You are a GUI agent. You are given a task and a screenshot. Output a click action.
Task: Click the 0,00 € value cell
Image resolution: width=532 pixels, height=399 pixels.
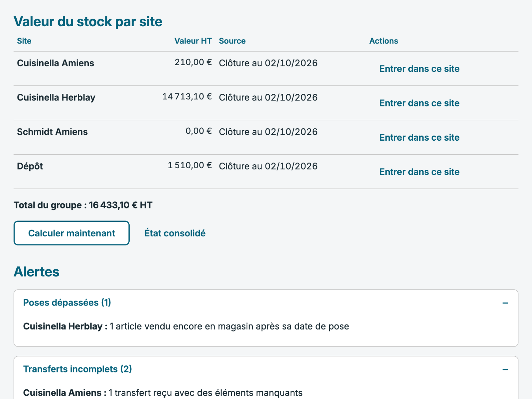pos(199,131)
